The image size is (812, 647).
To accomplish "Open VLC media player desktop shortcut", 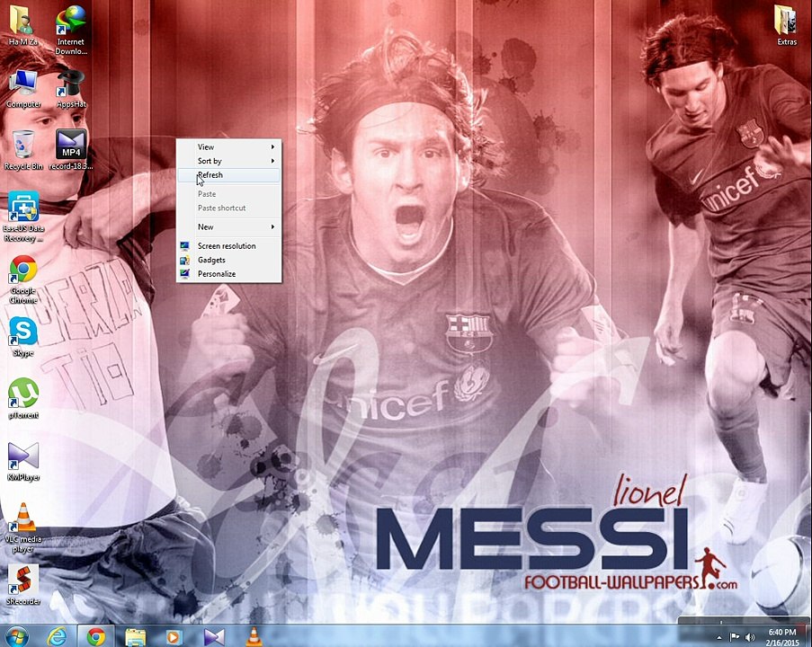I will [23, 528].
